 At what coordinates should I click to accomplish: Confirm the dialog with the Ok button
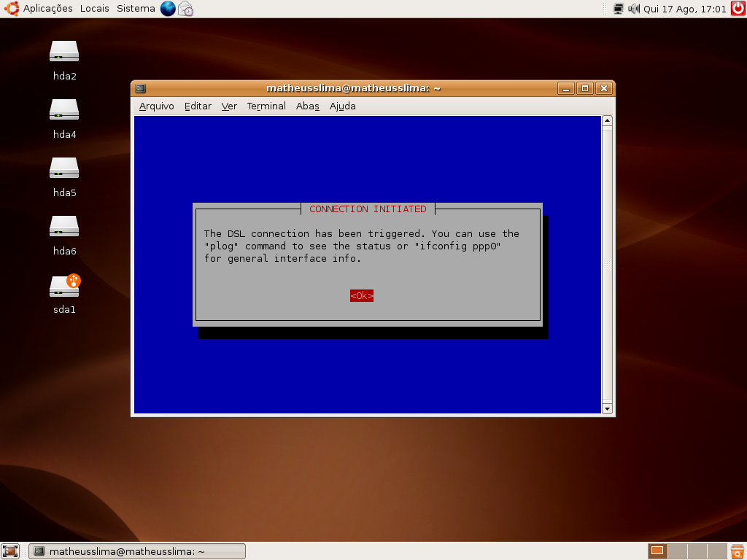pyautogui.click(x=362, y=296)
